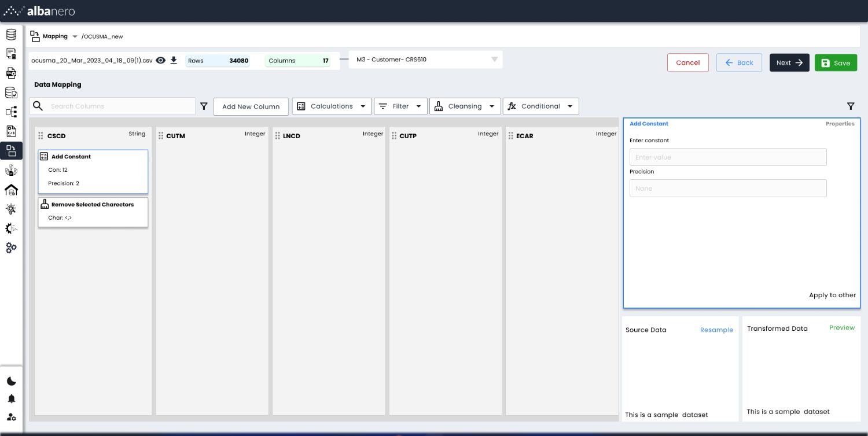Click Add New Column button
Viewport: 868px width, 436px height.
(251, 106)
